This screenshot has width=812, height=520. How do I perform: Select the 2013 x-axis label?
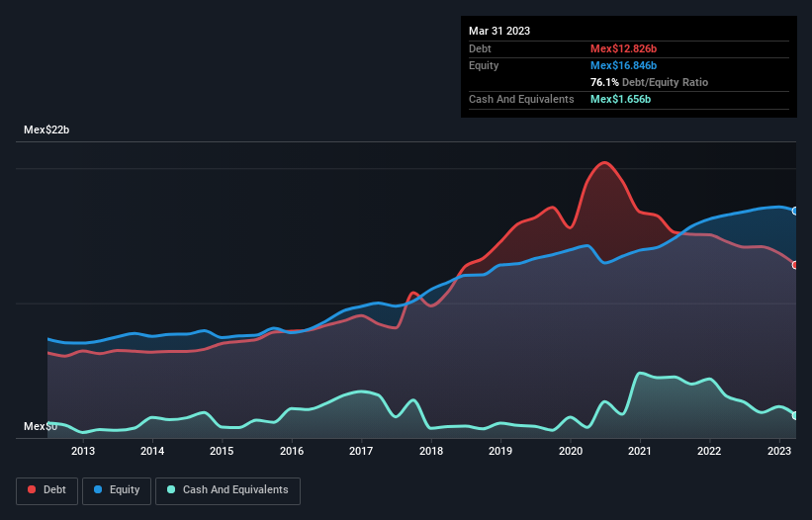(83, 452)
